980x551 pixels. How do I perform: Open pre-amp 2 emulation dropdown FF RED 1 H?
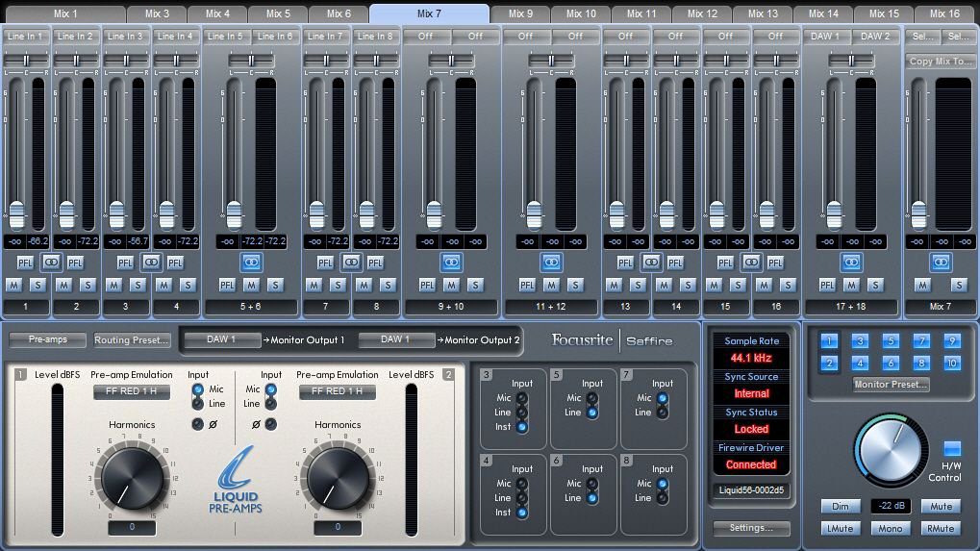coord(337,391)
